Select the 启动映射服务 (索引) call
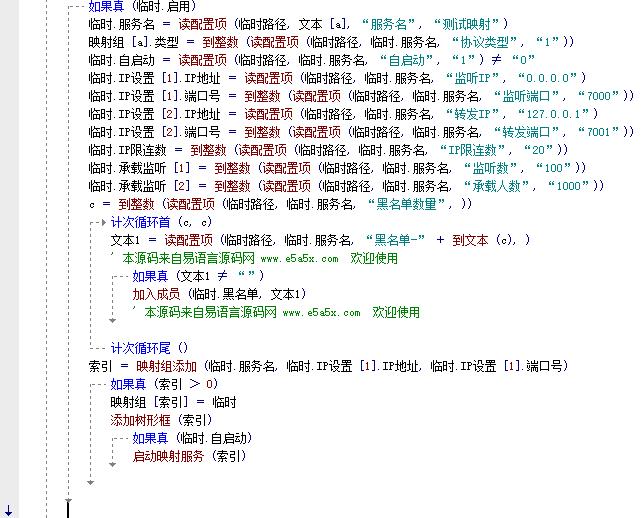This screenshot has height=518, width=643. (189, 456)
